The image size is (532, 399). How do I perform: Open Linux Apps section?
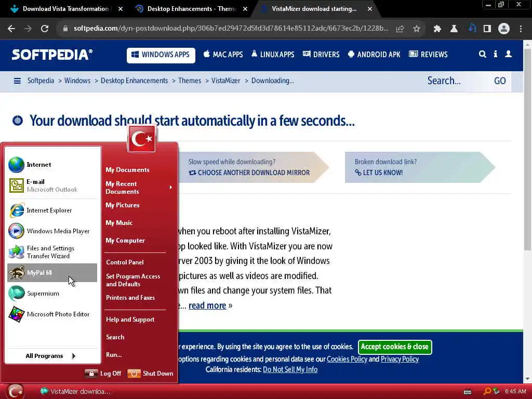(x=273, y=55)
